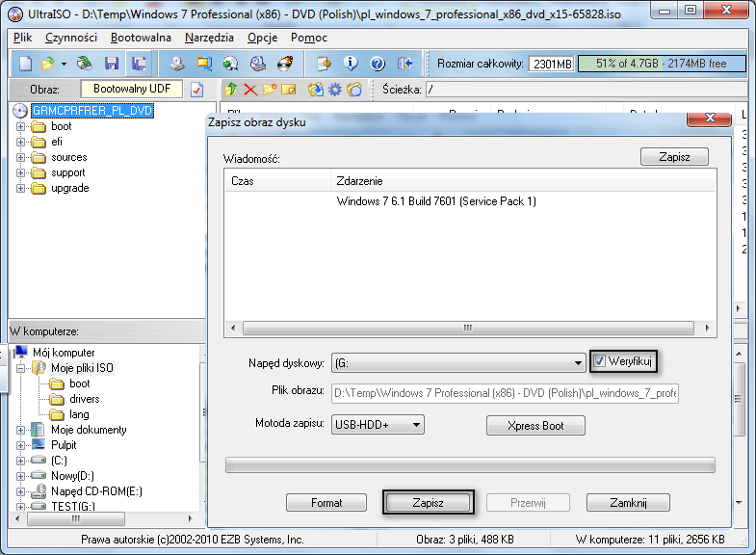Open the Plik menu

(x=22, y=38)
